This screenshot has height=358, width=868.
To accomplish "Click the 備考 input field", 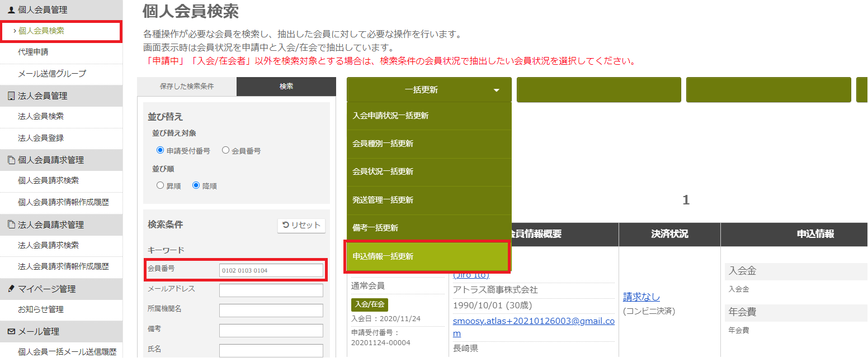I will (271, 331).
